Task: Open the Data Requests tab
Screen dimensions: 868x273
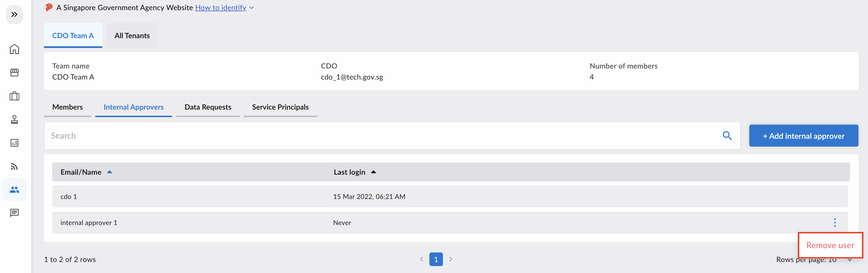Action: (x=208, y=107)
